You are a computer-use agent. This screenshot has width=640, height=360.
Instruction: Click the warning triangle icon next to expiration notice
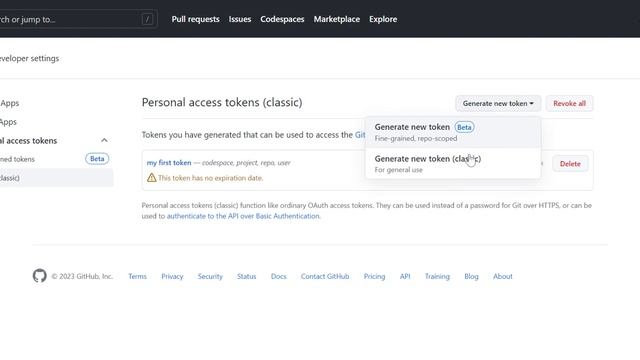pyautogui.click(x=151, y=178)
